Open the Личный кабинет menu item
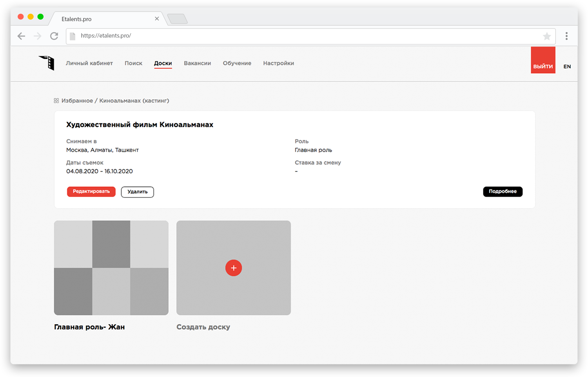This screenshot has width=588, height=377. pyautogui.click(x=89, y=63)
